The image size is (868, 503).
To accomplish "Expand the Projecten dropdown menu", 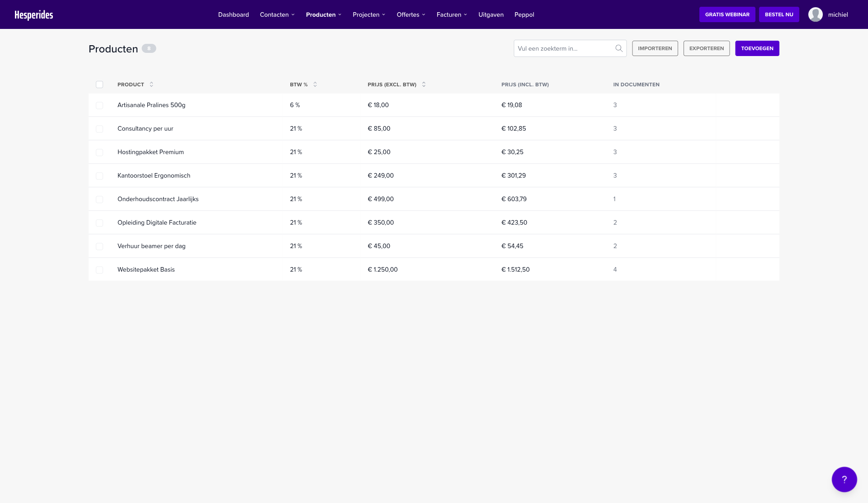I will pyautogui.click(x=369, y=14).
